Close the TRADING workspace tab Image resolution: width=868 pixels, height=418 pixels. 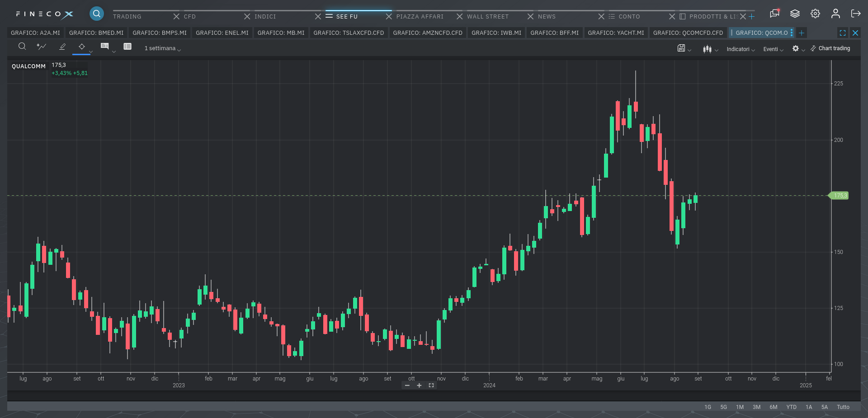176,16
